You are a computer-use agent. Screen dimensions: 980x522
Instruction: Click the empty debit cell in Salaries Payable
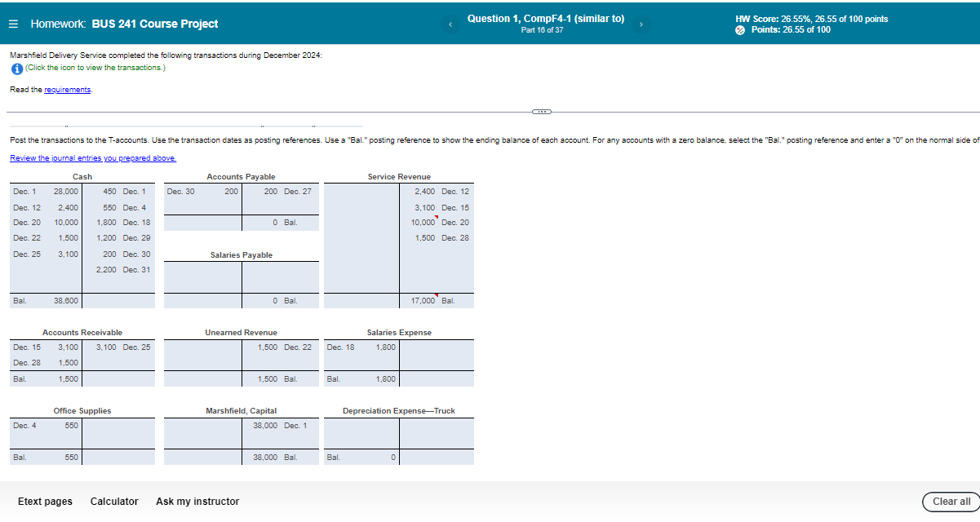click(x=202, y=277)
